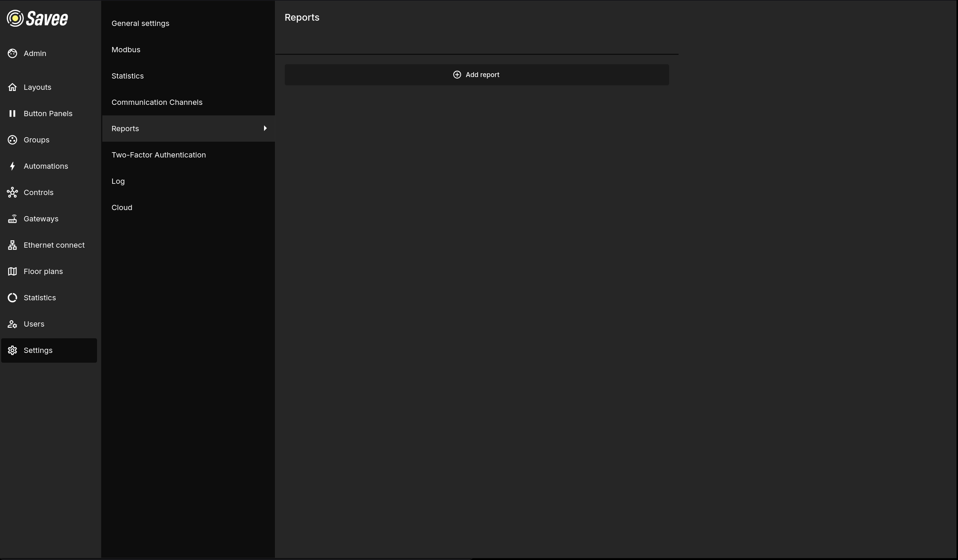Click the Users icon in sidebar
This screenshot has width=958, height=560.
(x=12, y=324)
